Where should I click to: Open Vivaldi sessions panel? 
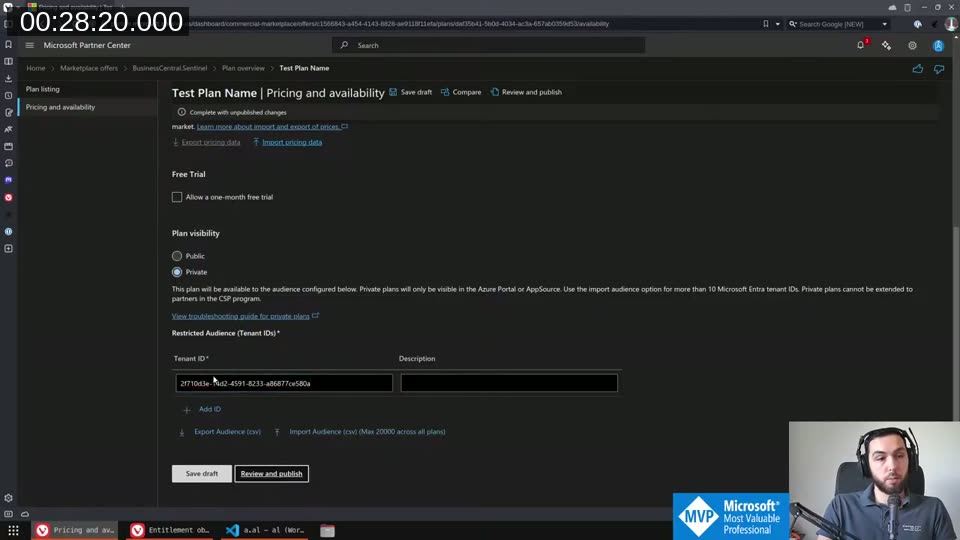coord(9,163)
